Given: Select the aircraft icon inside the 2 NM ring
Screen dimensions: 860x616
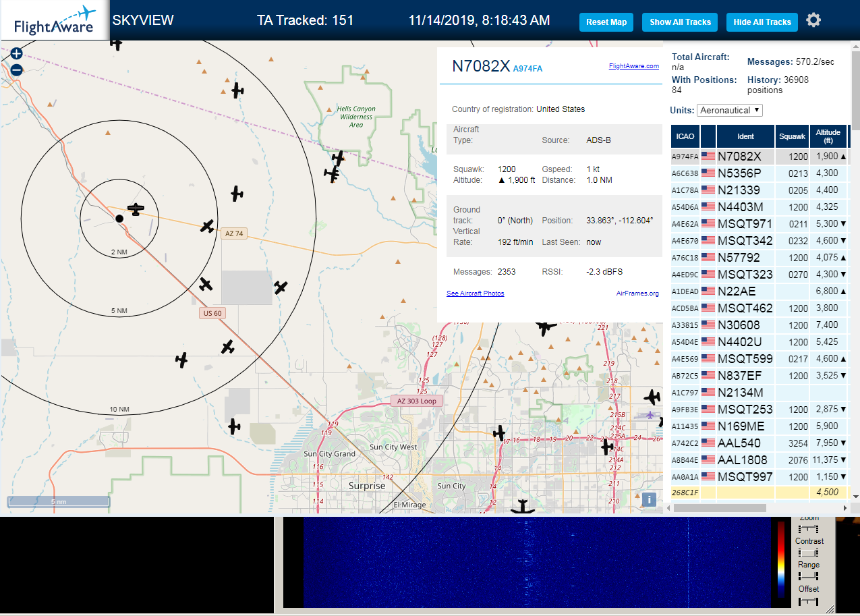Looking at the screenshot, I should pyautogui.click(x=136, y=209).
